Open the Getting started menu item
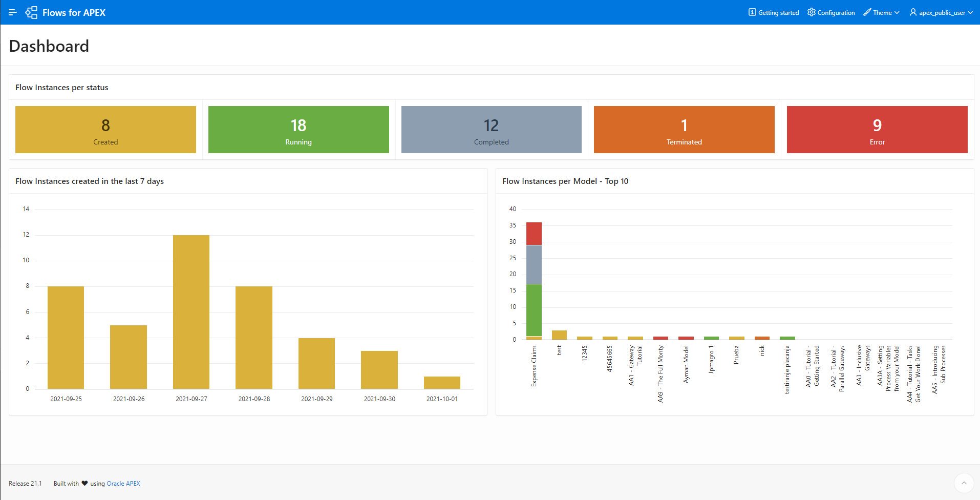 point(778,13)
